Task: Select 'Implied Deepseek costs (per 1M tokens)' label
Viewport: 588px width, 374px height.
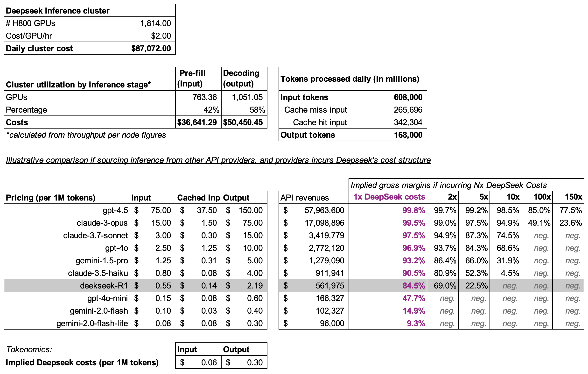Action: pos(82,362)
